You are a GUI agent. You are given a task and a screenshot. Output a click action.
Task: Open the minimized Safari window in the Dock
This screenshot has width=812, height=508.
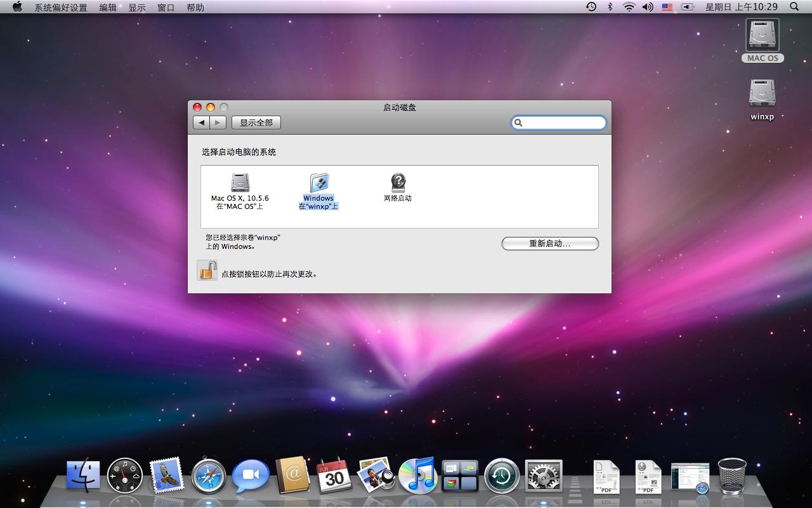coord(690,478)
